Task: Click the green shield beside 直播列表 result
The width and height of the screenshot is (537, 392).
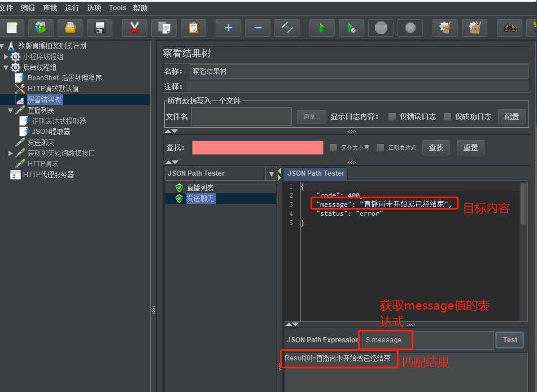Action: (x=179, y=188)
